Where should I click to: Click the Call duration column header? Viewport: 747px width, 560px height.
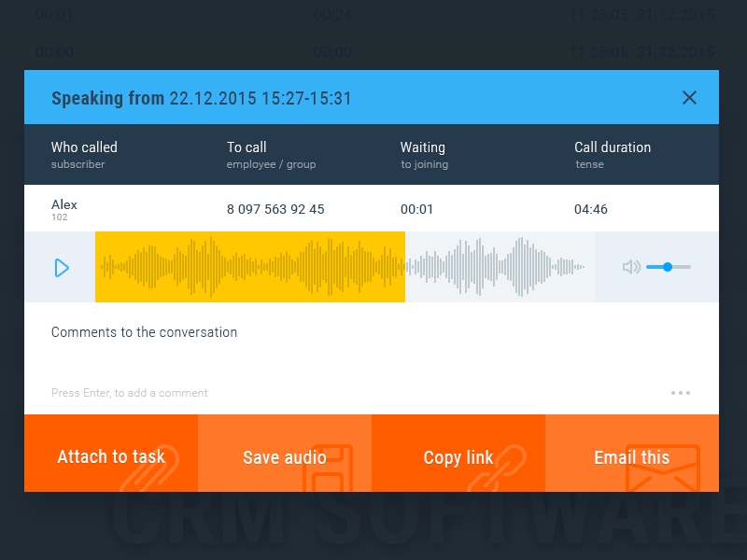(613, 147)
